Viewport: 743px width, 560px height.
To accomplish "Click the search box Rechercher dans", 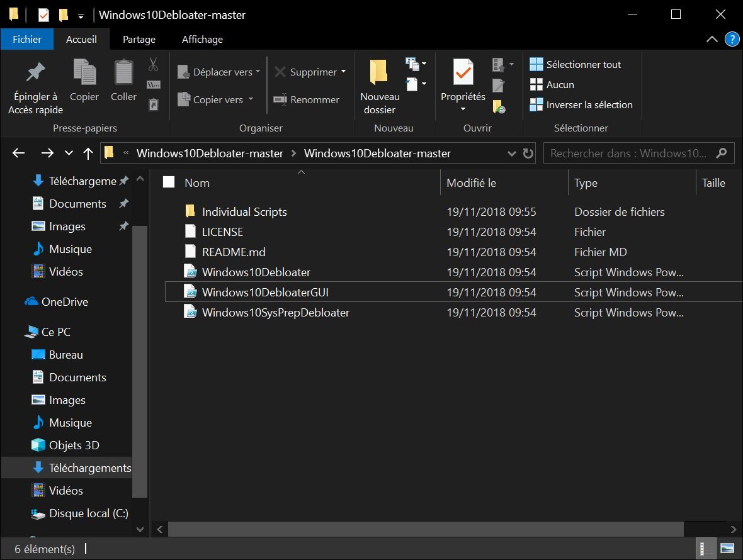I will pos(638,153).
